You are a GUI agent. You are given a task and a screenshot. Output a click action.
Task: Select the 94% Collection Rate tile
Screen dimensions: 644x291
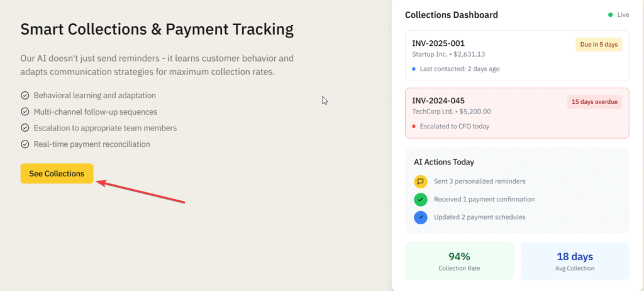click(x=459, y=261)
